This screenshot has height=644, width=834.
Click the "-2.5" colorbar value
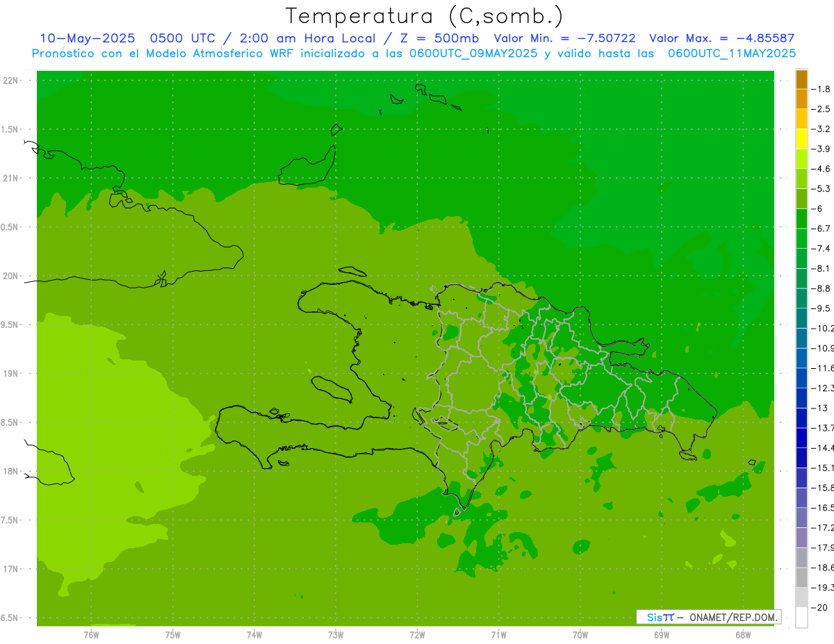coord(821,109)
